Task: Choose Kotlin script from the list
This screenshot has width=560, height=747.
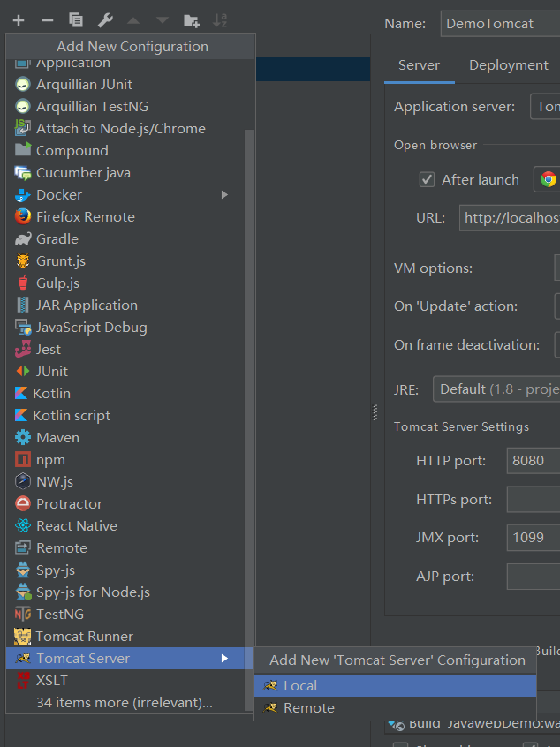Action: 125,415
